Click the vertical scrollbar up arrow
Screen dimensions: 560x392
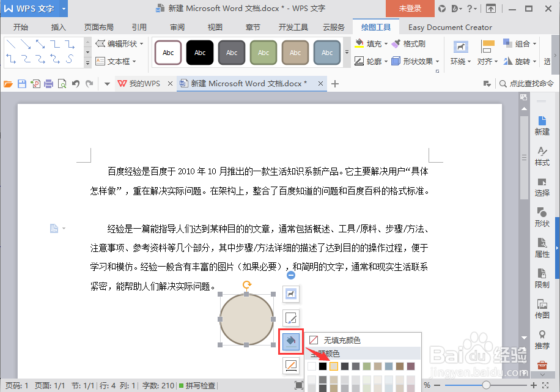coord(524,109)
